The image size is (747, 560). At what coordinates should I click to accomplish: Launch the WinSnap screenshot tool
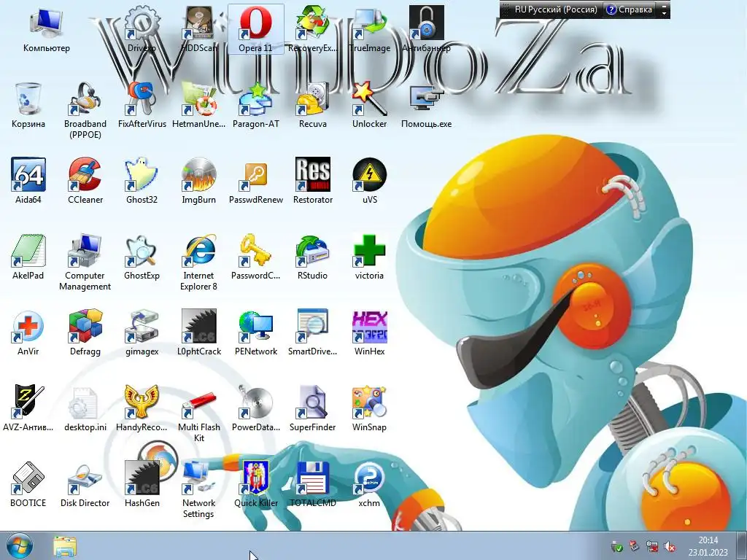[x=369, y=408]
